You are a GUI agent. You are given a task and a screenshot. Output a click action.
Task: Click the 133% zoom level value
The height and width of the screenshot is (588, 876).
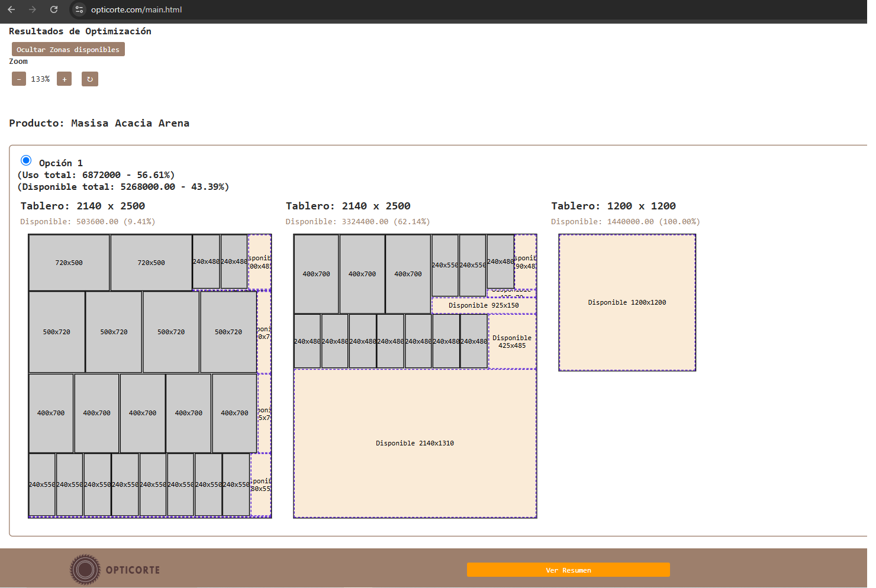(x=40, y=79)
